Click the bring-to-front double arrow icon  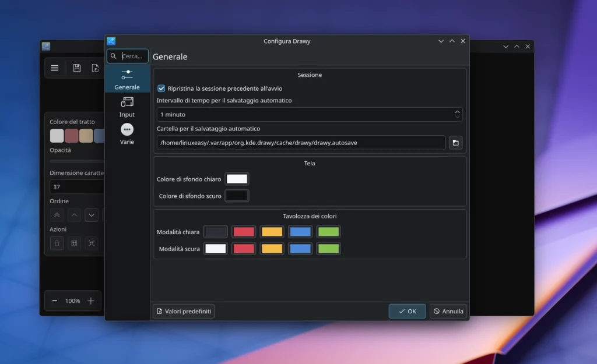pyautogui.click(x=57, y=215)
